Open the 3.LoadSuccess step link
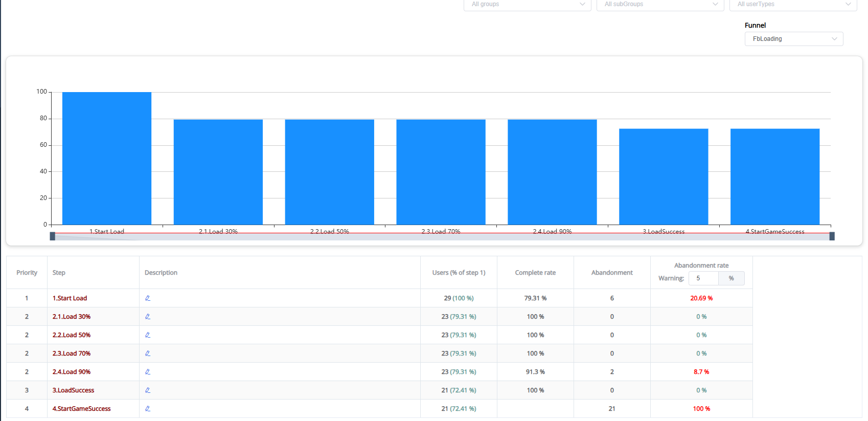 [x=73, y=390]
